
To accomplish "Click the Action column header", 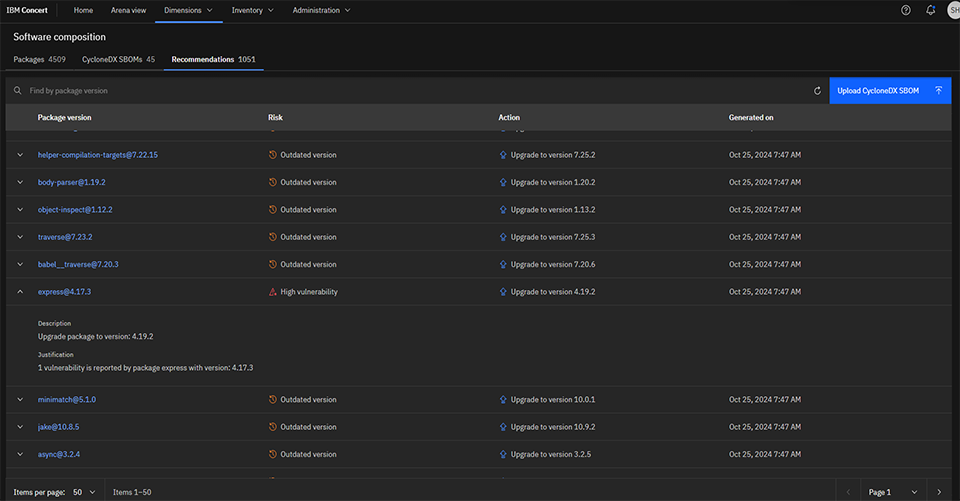I will click(509, 118).
